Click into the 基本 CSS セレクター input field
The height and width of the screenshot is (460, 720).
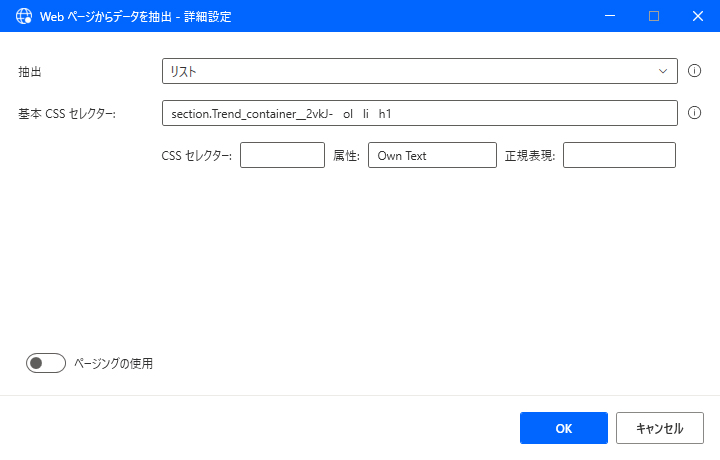pyautogui.click(x=419, y=113)
